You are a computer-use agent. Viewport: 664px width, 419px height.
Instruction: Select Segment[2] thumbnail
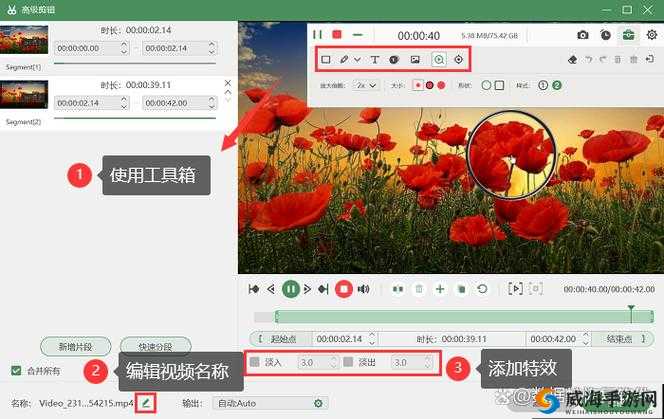pyautogui.click(x=24, y=94)
